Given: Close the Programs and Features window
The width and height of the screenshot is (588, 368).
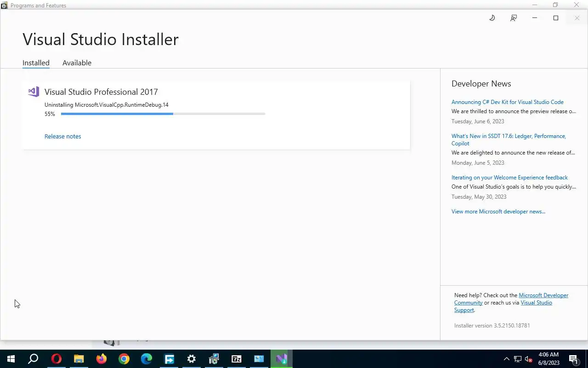Looking at the screenshot, I should (577, 5).
